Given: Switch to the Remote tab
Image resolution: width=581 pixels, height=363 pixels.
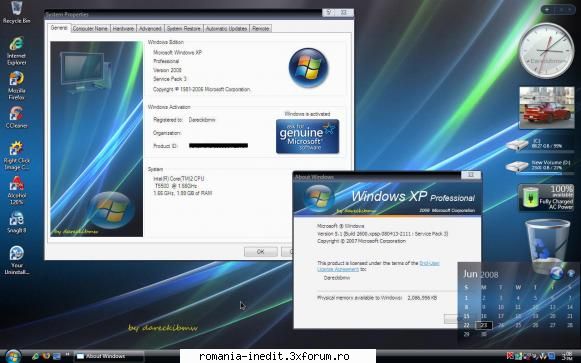Looking at the screenshot, I should coord(260,29).
